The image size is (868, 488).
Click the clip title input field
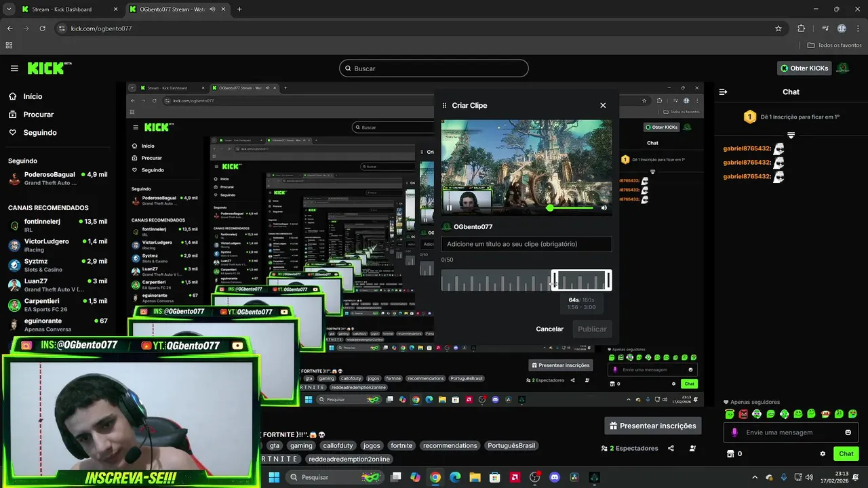[526, 244]
